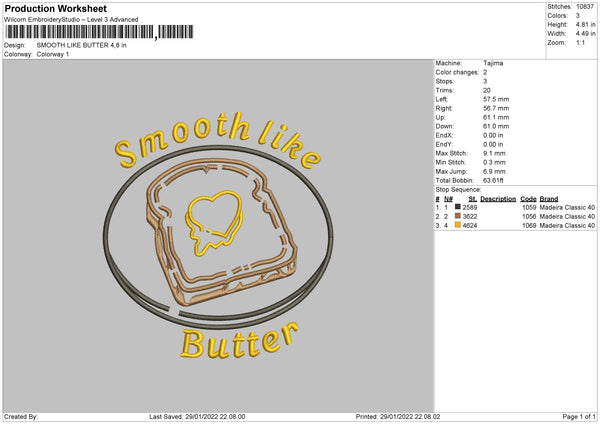Click the zoom value '1:1'
This screenshot has height=424, width=600.
coord(580,43)
